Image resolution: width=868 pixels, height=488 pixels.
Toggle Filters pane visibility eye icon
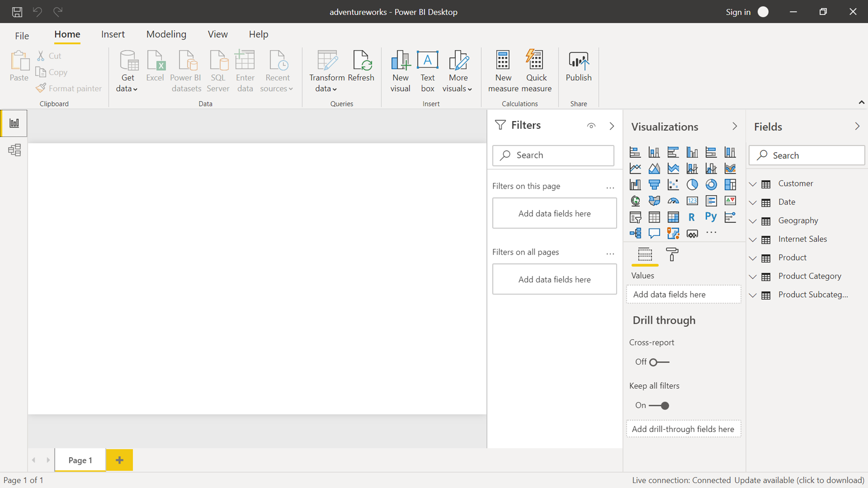tap(591, 126)
